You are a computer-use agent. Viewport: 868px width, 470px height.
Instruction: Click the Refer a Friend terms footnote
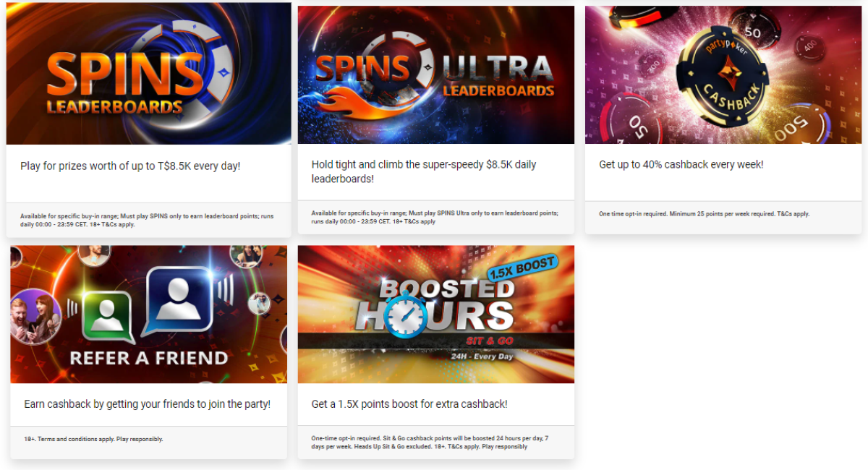pyautogui.click(x=93, y=439)
